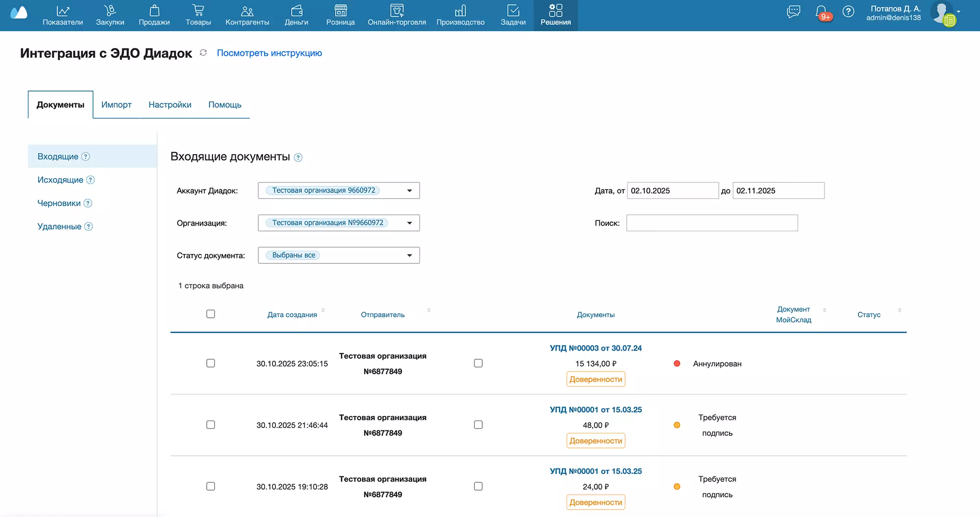Tick document checkbox for the 48,00 ₽ УПД

(478, 425)
